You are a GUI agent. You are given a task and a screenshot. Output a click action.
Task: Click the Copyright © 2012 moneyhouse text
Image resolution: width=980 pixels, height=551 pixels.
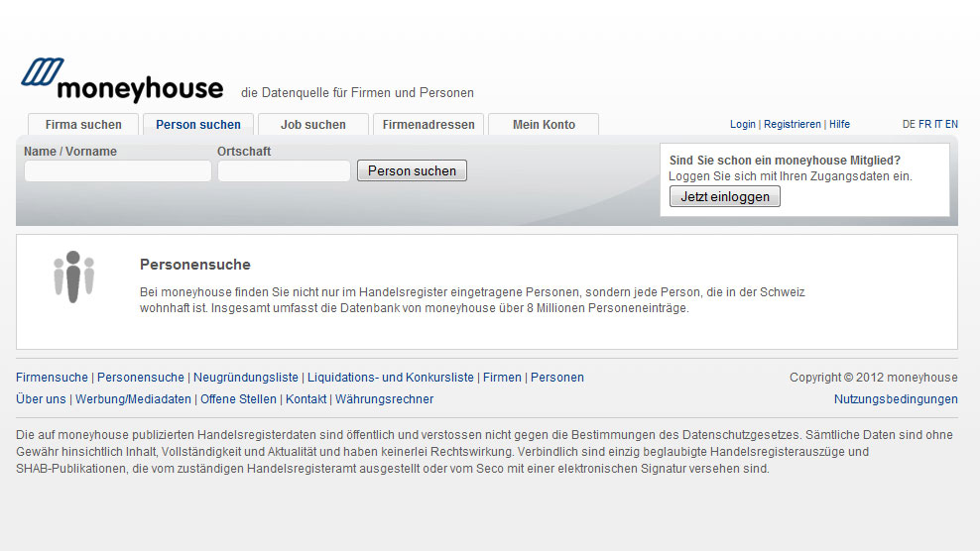pyautogui.click(x=873, y=378)
